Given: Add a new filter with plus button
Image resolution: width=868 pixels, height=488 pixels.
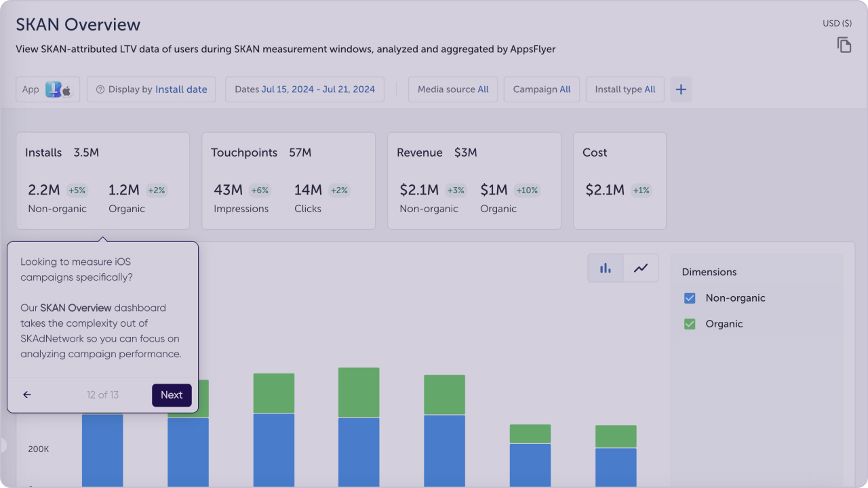Looking at the screenshot, I should 682,89.
